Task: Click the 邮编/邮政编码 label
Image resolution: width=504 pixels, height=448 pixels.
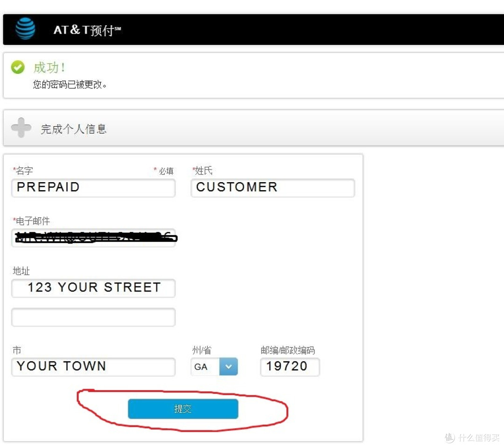Action: pos(287,350)
